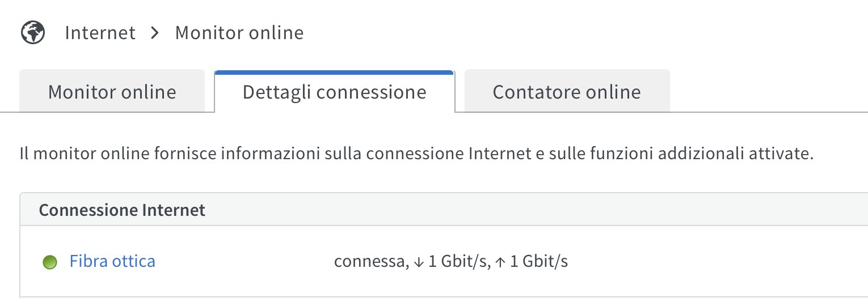Open the Fibra ottica link
This screenshot has height=298, width=868.
(112, 262)
